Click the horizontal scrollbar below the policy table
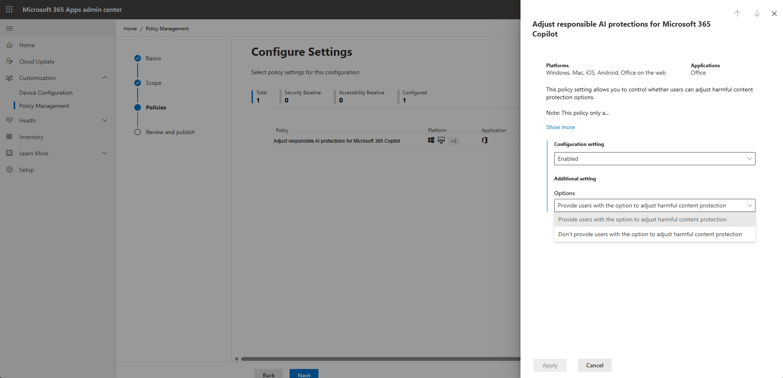Screen dimensions: 783x378 point(380,359)
